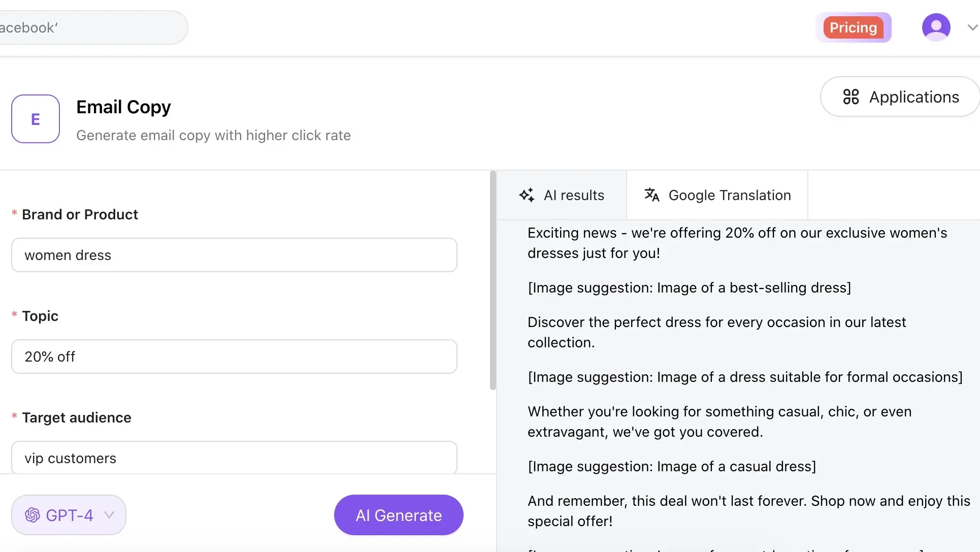Viewport: 980px width, 552px height.
Task: Click the casual dress image suggestion line
Action: [671, 466]
